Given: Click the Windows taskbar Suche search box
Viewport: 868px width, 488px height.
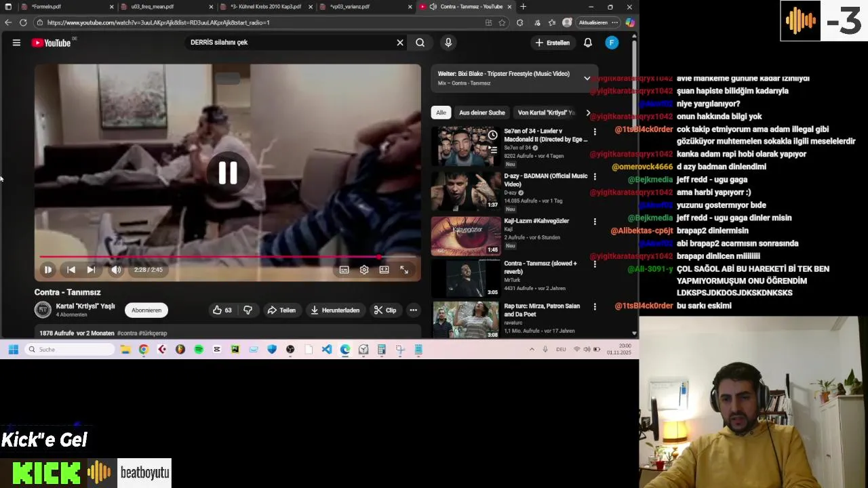Looking at the screenshot, I should pos(71,350).
